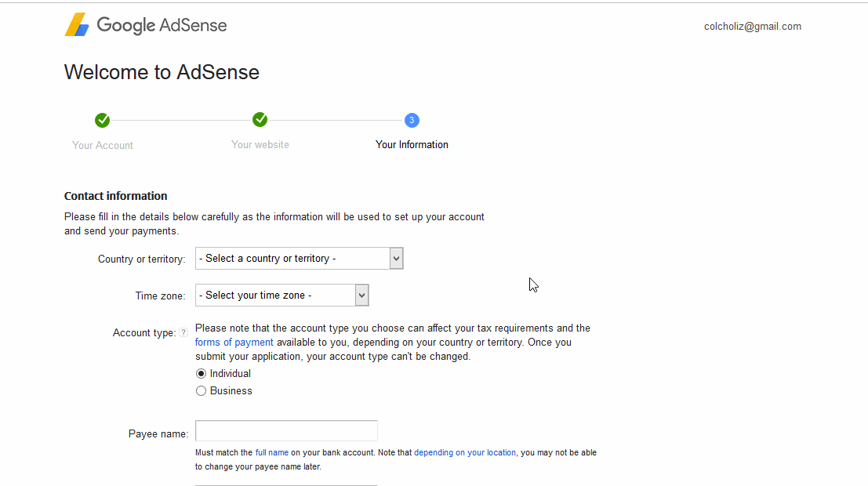Click the blue step 3 circle

pos(412,120)
